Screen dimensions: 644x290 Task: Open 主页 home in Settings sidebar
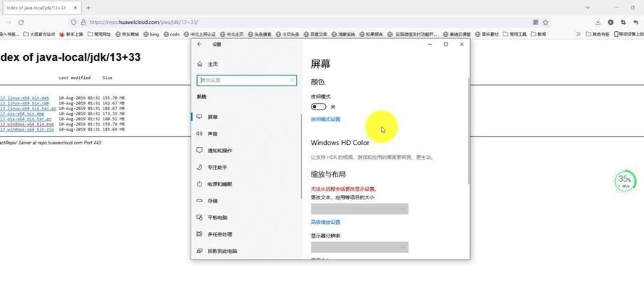pyautogui.click(x=208, y=64)
